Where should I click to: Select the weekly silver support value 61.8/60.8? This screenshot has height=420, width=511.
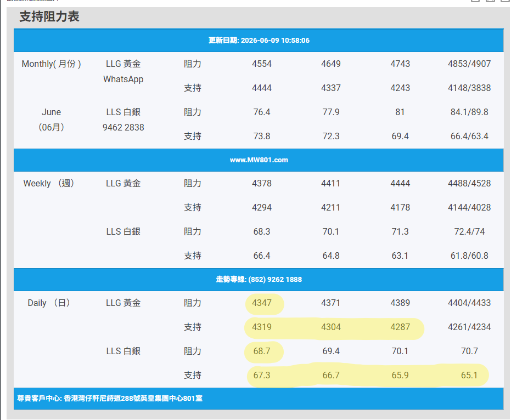(x=469, y=256)
